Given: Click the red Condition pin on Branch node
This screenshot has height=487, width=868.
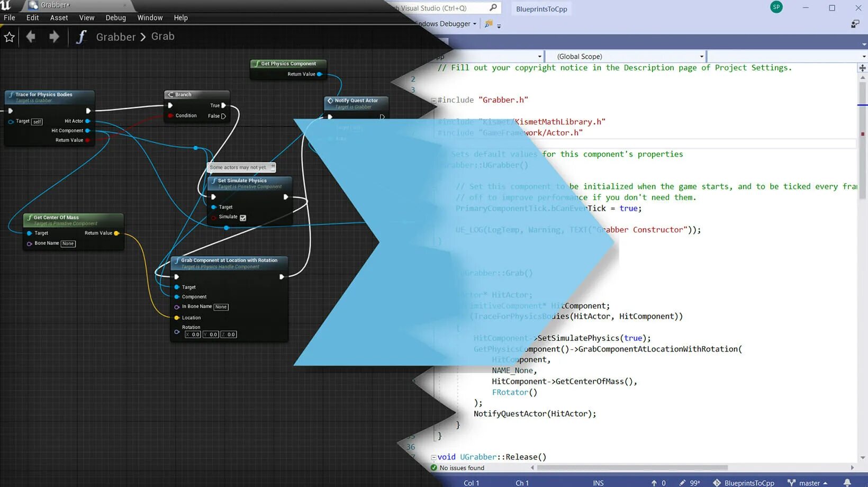Looking at the screenshot, I should pyautogui.click(x=170, y=115).
